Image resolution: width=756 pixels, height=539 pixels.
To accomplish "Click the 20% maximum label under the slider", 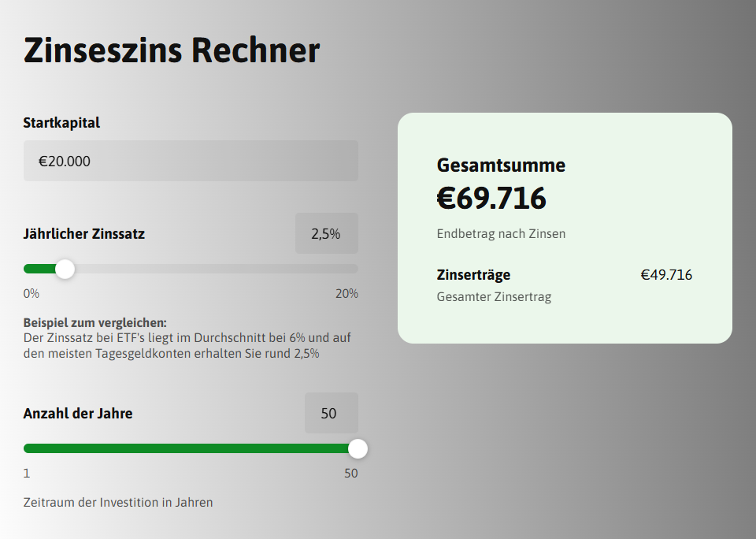I will (x=346, y=294).
